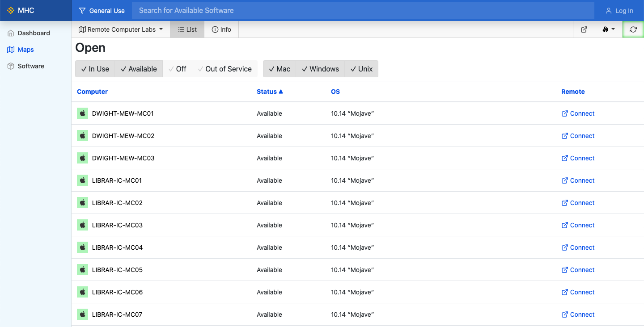Click the Apple icon for LIBRAR-IC-MC06
The image size is (644, 327).
click(82, 292)
